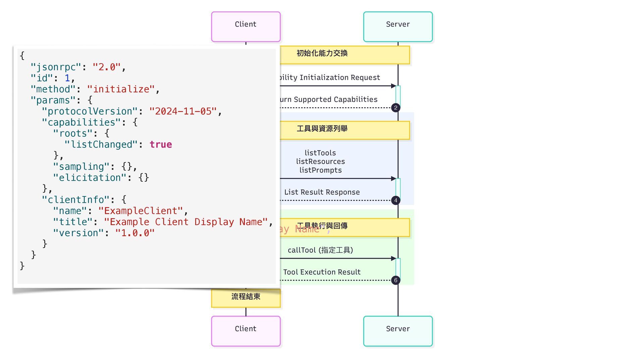Click the "initialize" string value

[121, 89]
